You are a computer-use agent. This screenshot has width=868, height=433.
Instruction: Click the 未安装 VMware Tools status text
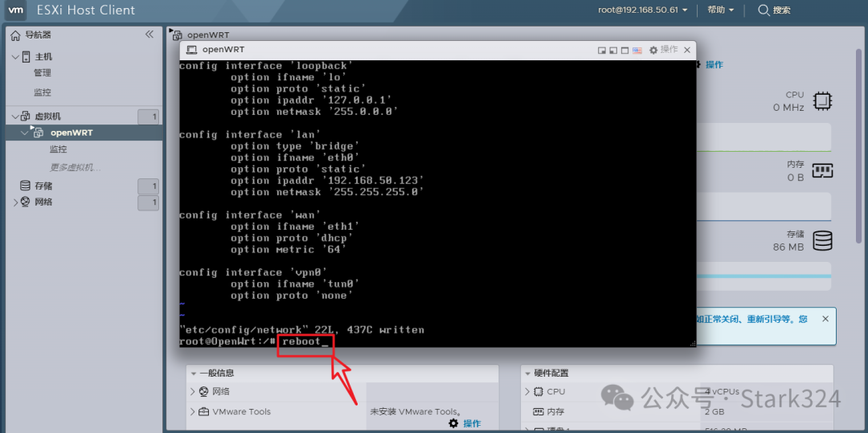click(x=416, y=411)
